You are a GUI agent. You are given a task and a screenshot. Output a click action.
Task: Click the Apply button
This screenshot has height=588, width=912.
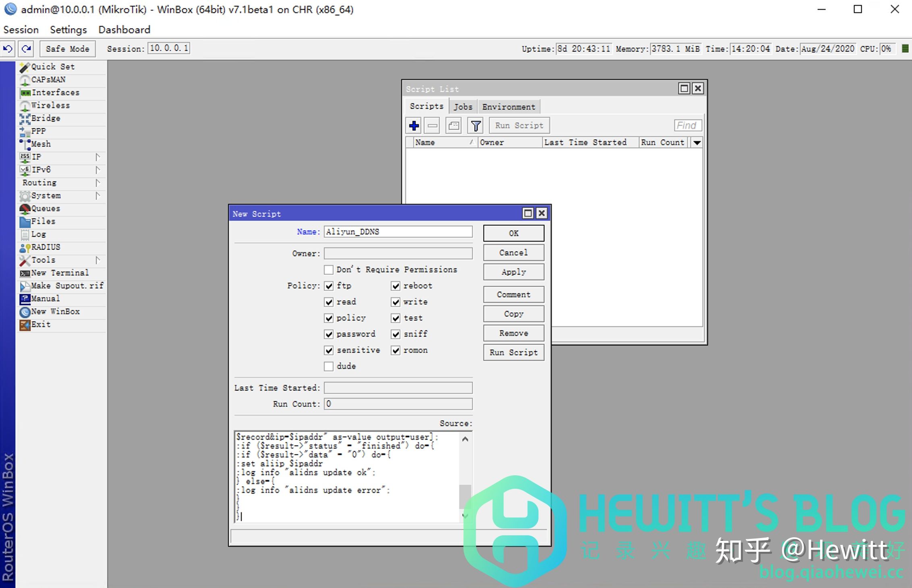pyautogui.click(x=514, y=272)
